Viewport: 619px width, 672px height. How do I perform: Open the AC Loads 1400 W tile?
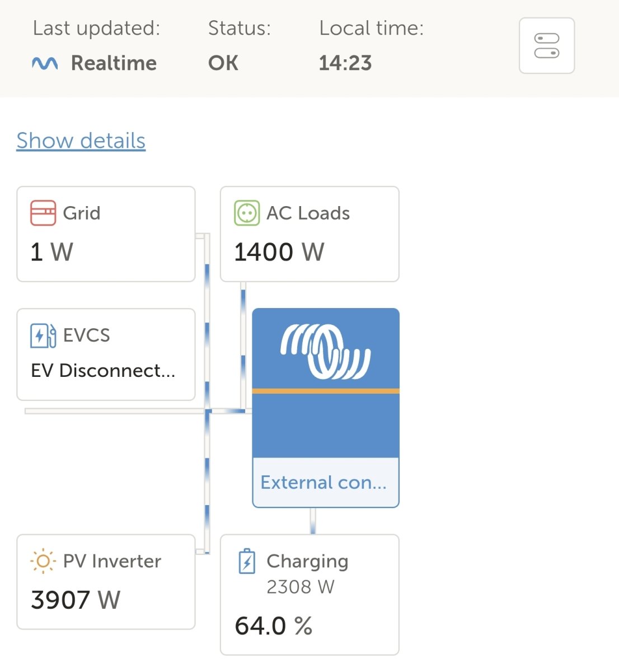[309, 234]
